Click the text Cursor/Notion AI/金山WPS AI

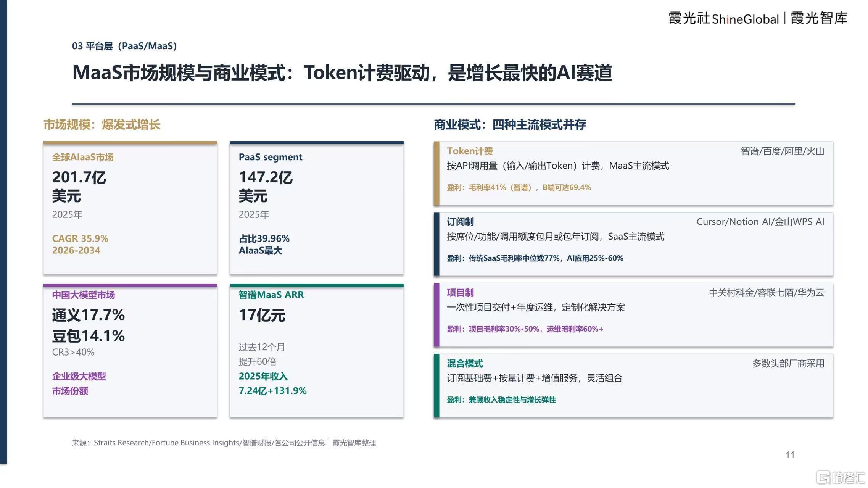760,222
